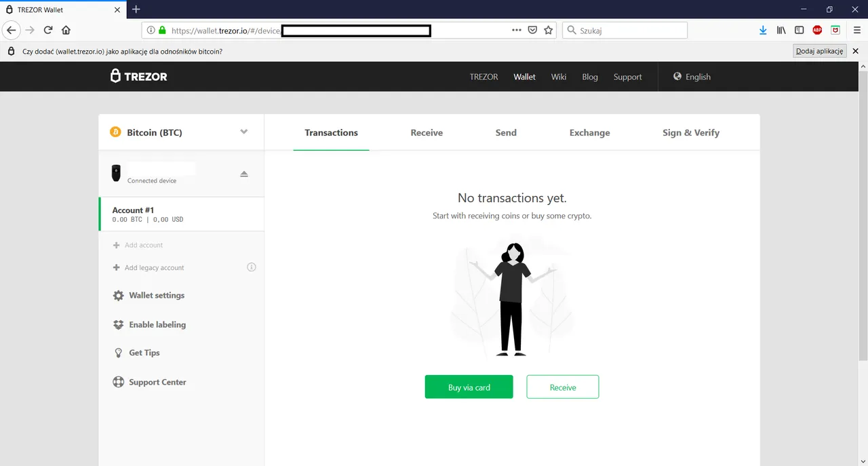Open the Support Center label
This screenshot has height=466, width=868.
(157, 382)
